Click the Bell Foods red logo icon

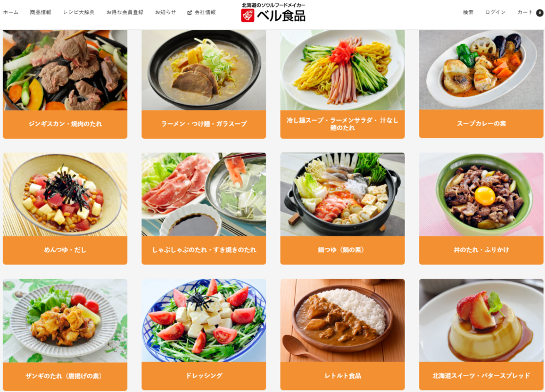coord(248,15)
